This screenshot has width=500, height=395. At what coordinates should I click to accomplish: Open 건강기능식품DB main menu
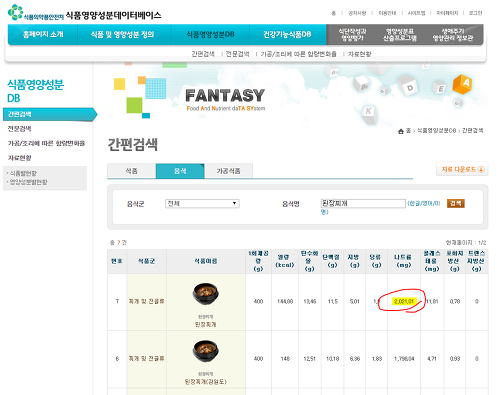coord(287,34)
